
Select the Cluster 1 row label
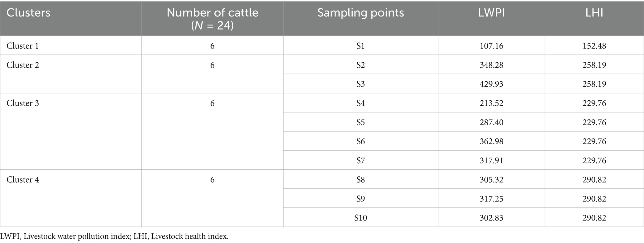23,46
